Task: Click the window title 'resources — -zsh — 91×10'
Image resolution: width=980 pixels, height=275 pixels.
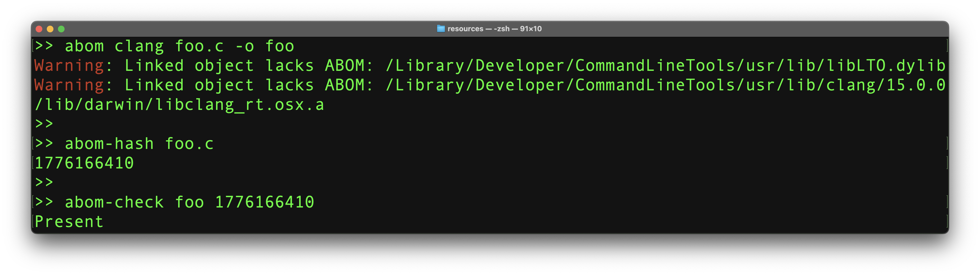Action: 494,28
